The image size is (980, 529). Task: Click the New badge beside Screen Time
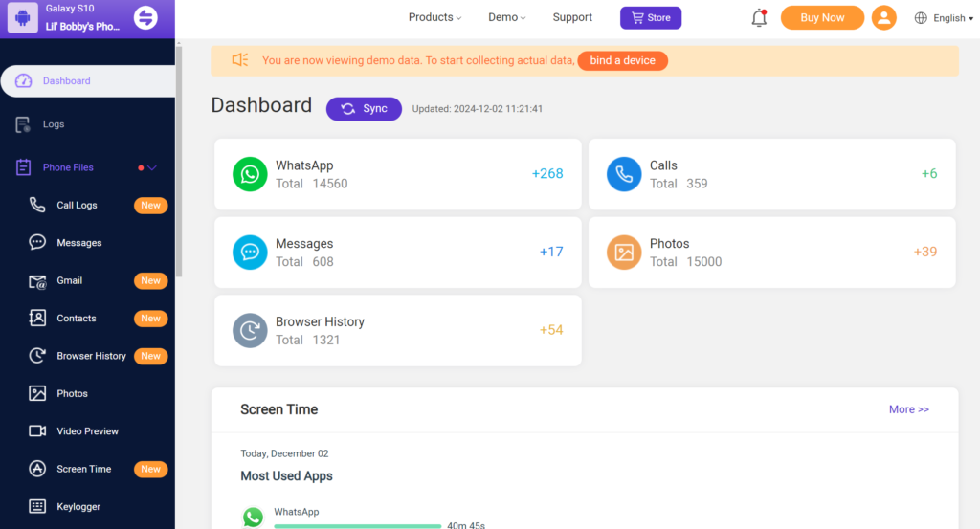pos(150,469)
